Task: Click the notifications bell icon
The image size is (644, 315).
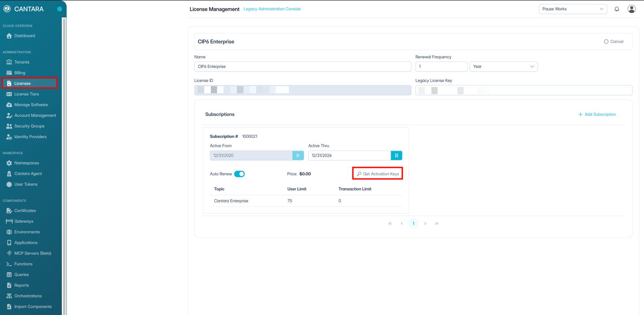Action: pos(617,9)
